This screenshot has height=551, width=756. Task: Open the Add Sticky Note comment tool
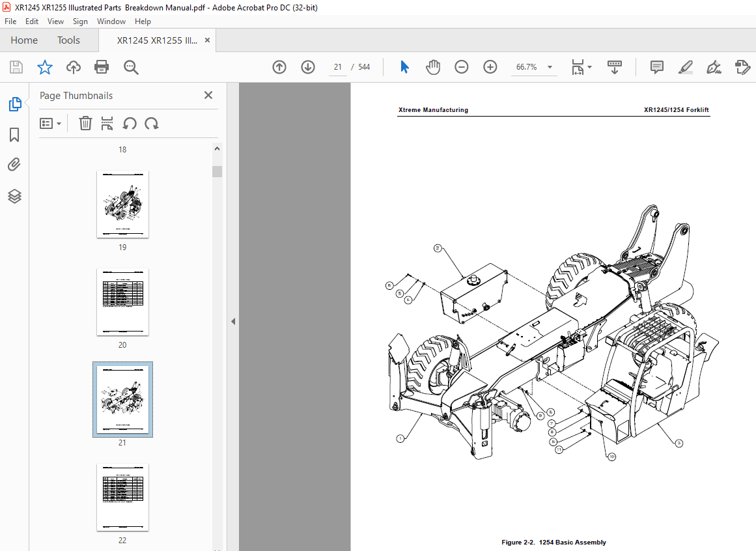(656, 66)
